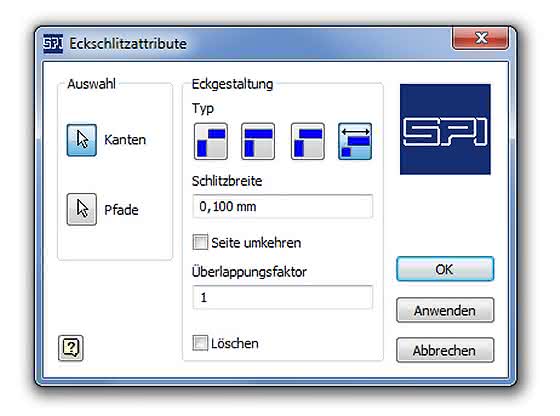
Task: Select the Kanten edge selection arrow button
Action: click(x=81, y=140)
